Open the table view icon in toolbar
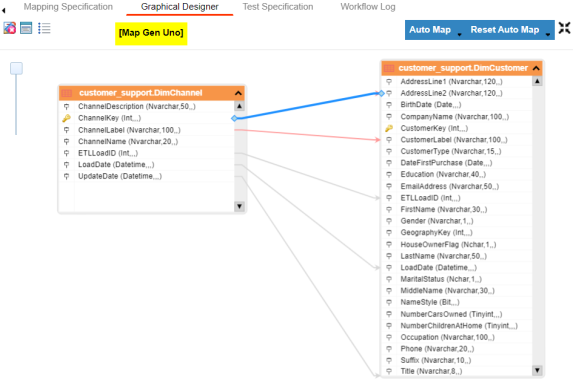This screenshot has height=386, width=573. (26, 28)
